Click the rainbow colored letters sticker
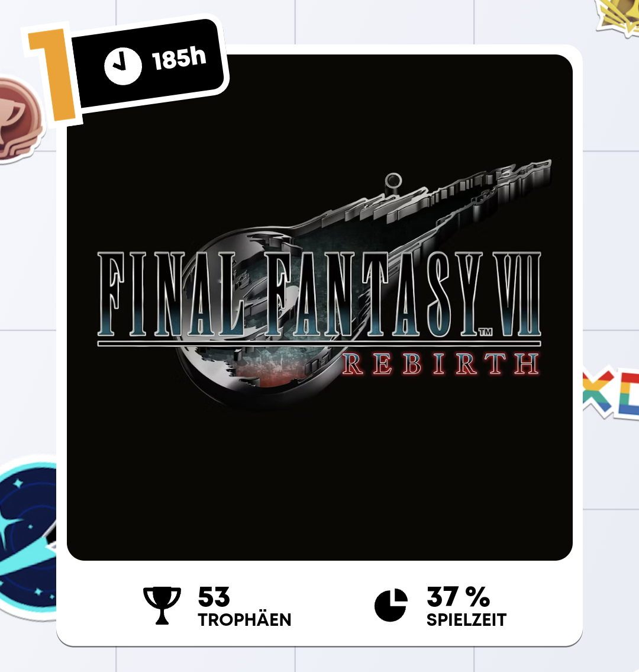The height and width of the screenshot is (672, 639). point(611,393)
